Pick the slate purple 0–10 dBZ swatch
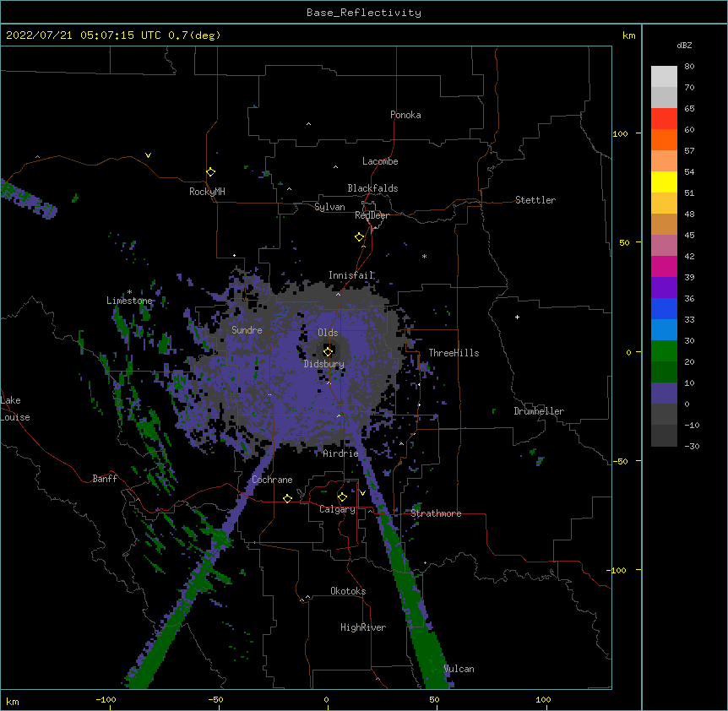The image size is (728, 711). 664,393
